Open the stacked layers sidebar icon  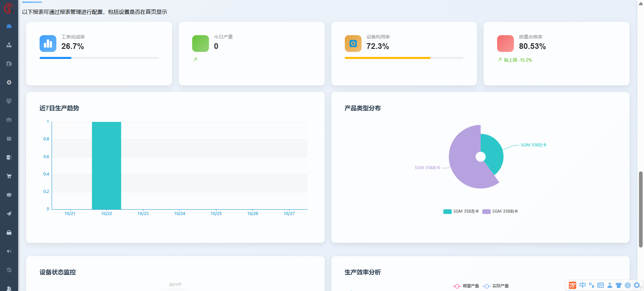9,195
